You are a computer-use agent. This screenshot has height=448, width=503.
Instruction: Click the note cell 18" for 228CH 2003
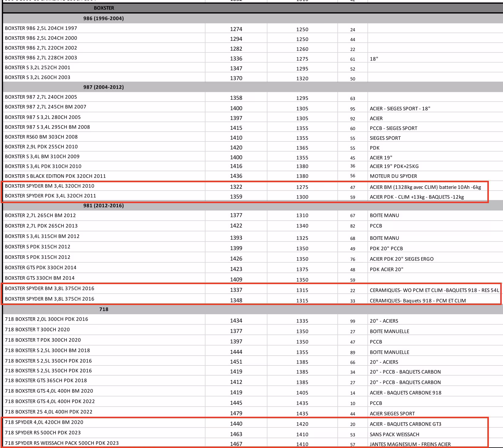(374, 59)
